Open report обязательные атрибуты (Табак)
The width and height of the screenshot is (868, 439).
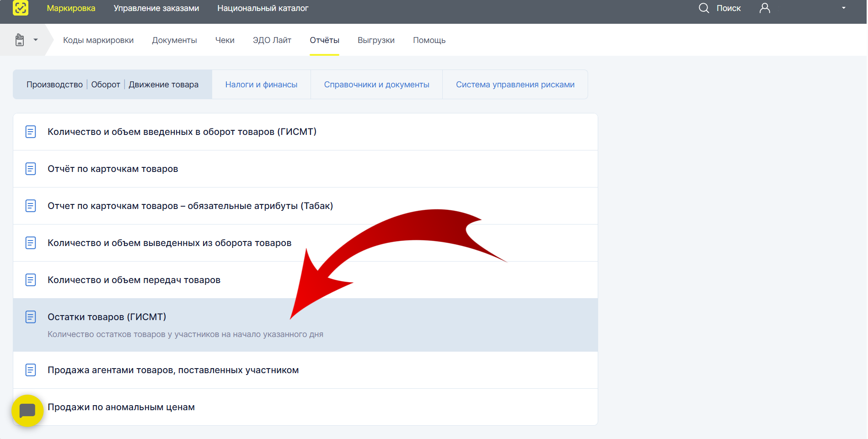[305, 206]
